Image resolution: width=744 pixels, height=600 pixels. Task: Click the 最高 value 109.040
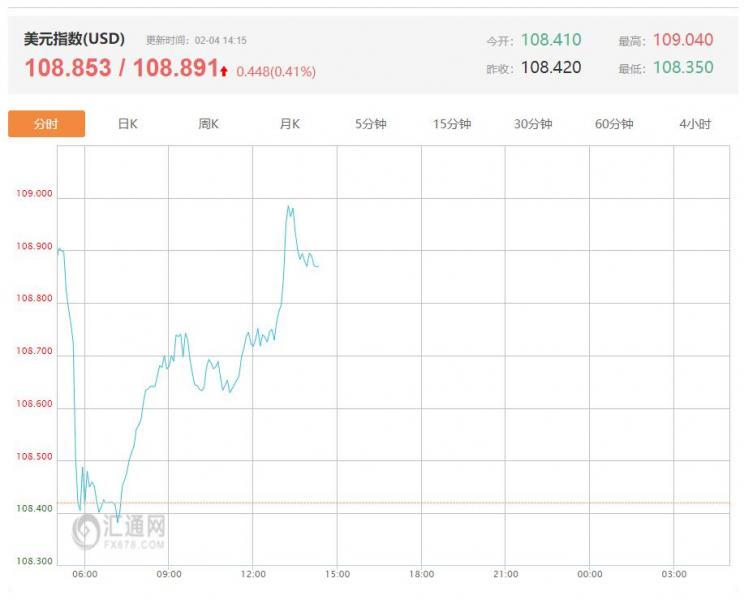tap(683, 40)
